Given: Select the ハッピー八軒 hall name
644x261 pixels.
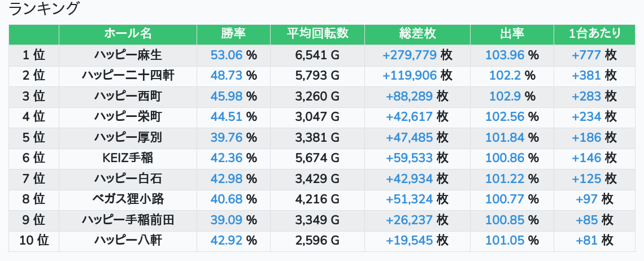Looking at the screenshot, I should pyautogui.click(x=128, y=241).
